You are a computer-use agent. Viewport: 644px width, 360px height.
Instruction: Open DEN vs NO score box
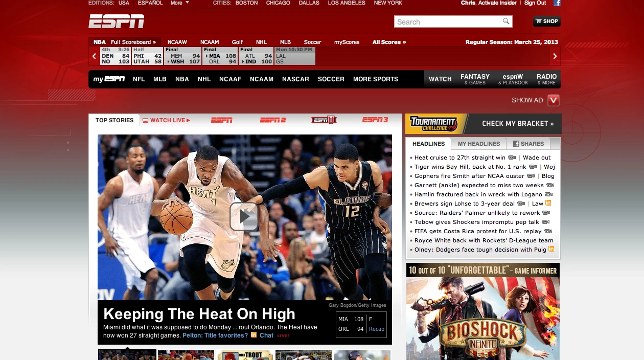pos(116,56)
